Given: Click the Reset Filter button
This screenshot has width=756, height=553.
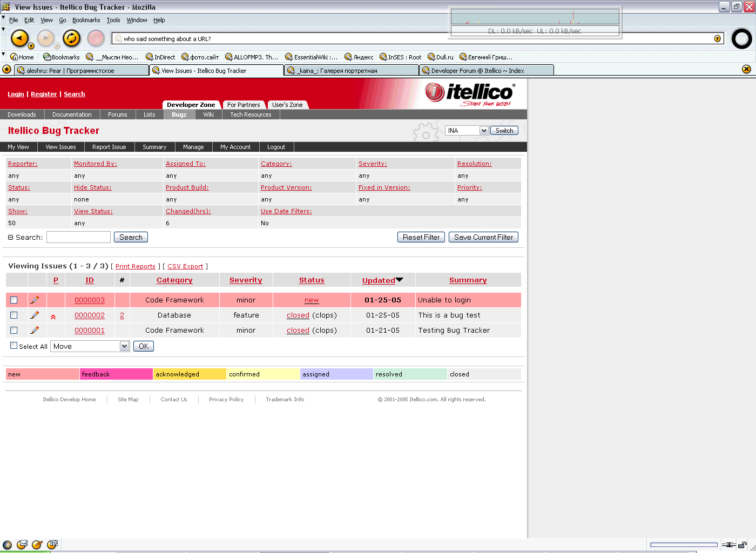Looking at the screenshot, I should coord(421,237).
